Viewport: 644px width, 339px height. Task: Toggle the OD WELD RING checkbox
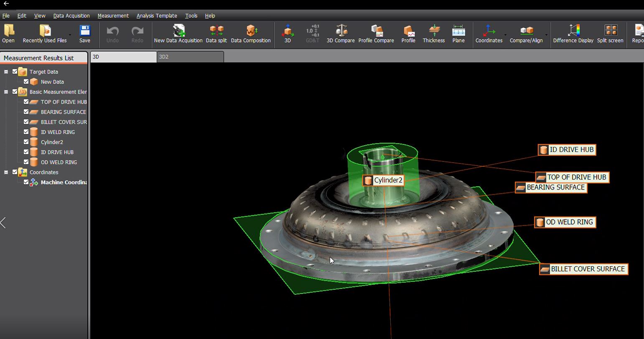coord(26,162)
